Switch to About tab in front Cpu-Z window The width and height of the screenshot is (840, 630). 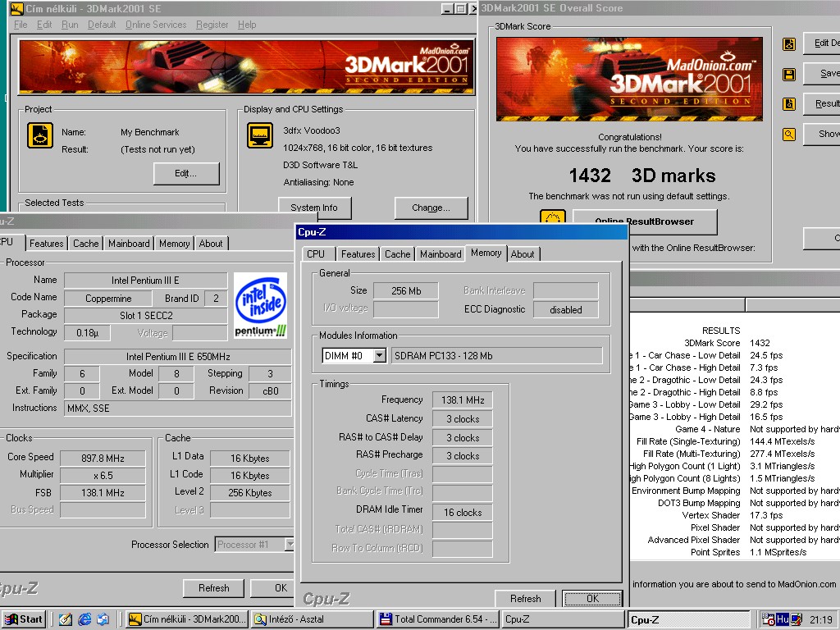(523, 254)
